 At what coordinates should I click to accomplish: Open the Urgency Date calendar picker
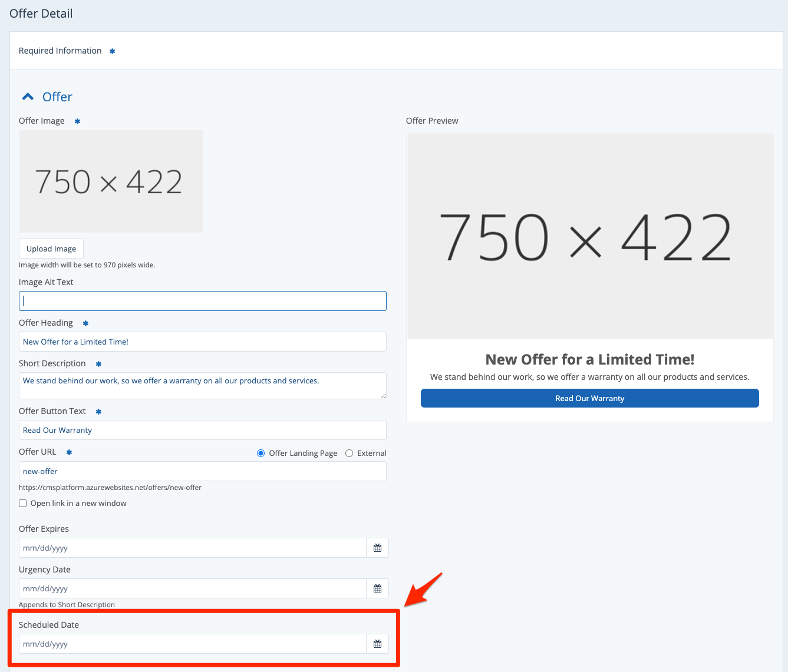click(x=377, y=588)
